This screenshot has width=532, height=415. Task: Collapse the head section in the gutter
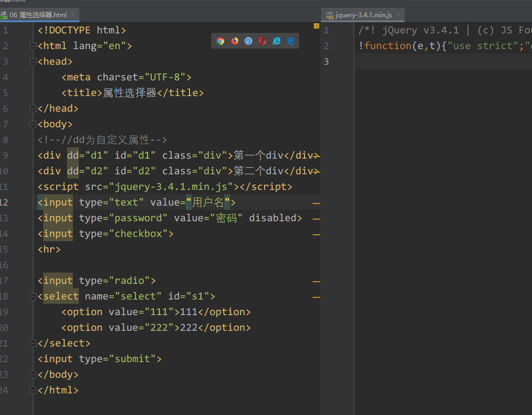(32, 61)
